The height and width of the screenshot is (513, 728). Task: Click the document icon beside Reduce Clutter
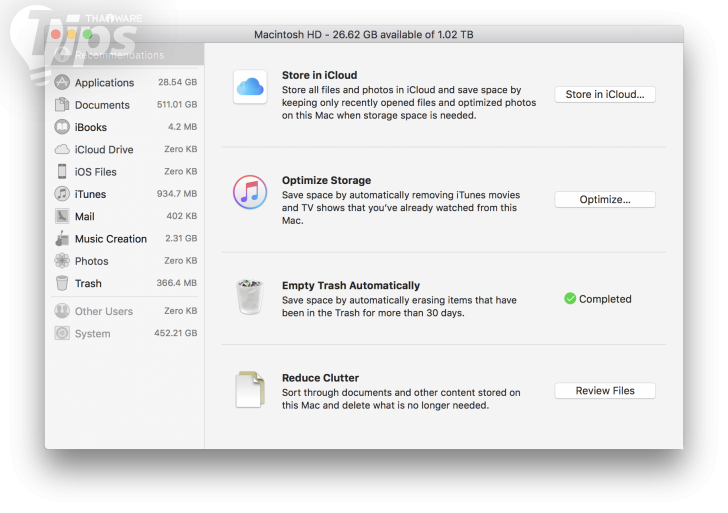[250, 390]
